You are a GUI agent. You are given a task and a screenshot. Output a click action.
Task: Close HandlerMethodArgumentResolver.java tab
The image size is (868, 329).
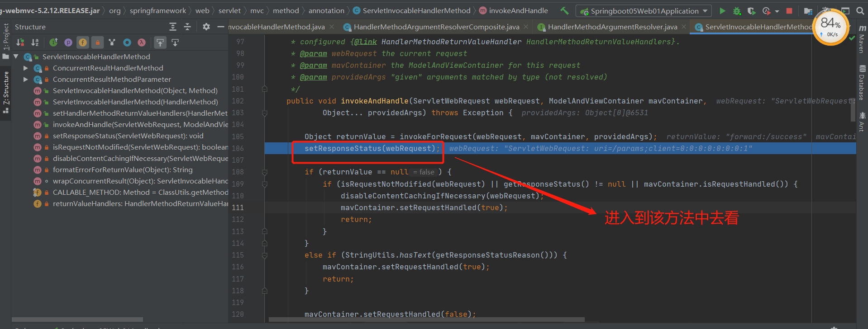(x=684, y=27)
